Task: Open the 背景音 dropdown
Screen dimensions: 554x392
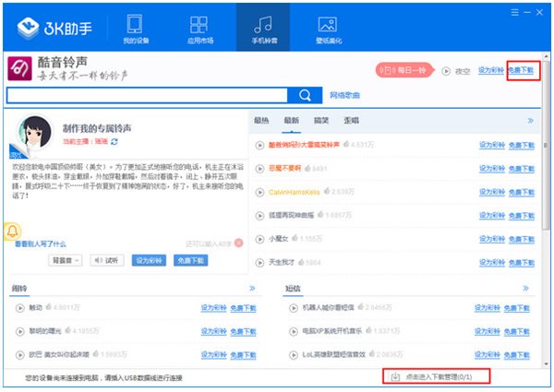Action: [65, 260]
